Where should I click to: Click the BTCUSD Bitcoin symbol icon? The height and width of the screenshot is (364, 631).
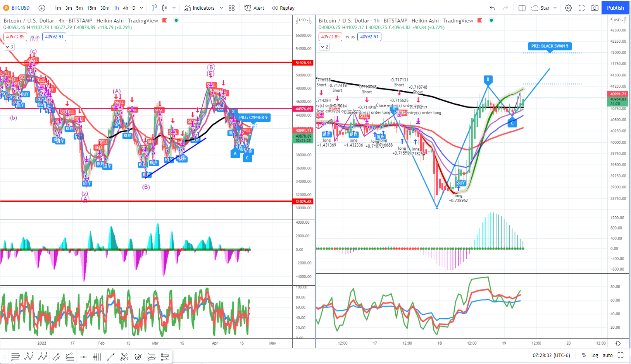(x=6, y=8)
